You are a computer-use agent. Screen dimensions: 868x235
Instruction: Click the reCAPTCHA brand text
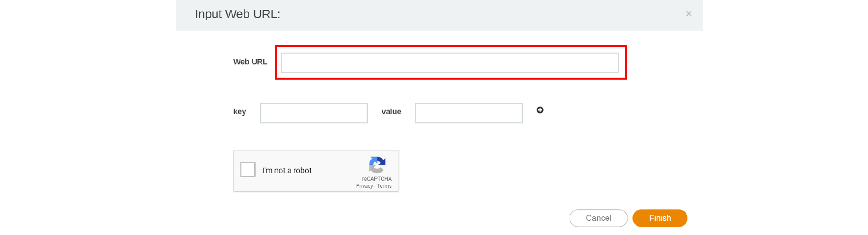pyautogui.click(x=377, y=179)
